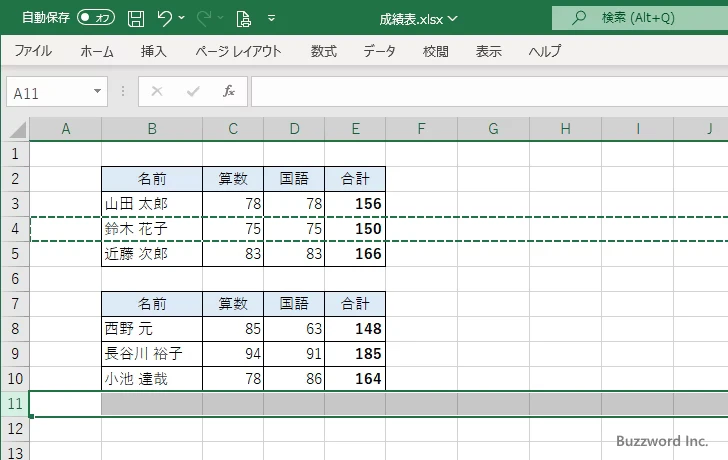Expand the Redo history dropdown arrow
The width and height of the screenshot is (728, 460).
pyautogui.click(x=221, y=18)
